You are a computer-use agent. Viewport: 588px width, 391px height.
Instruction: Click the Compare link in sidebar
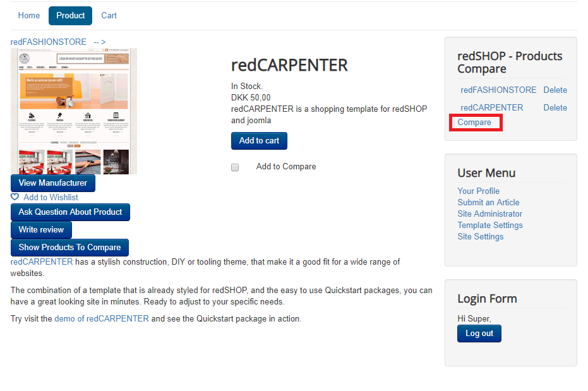click(474, 122)
